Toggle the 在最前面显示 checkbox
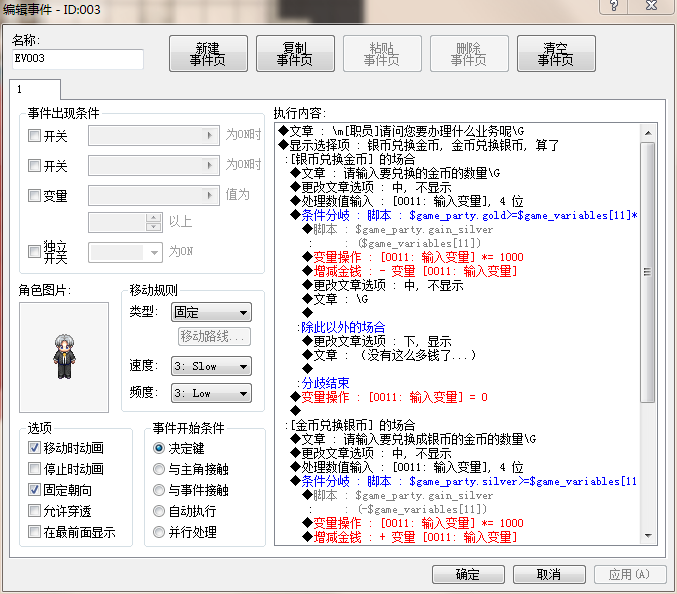677x594 pixels. 34,531
